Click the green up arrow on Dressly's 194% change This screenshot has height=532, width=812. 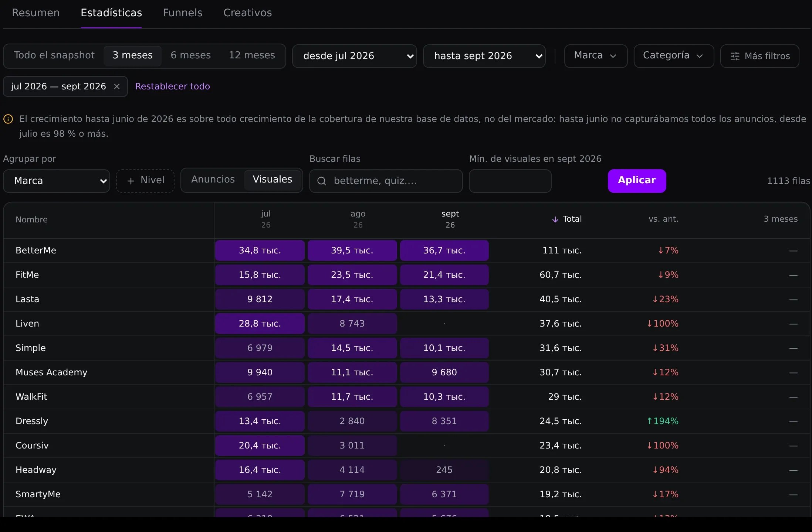[649, 421]
